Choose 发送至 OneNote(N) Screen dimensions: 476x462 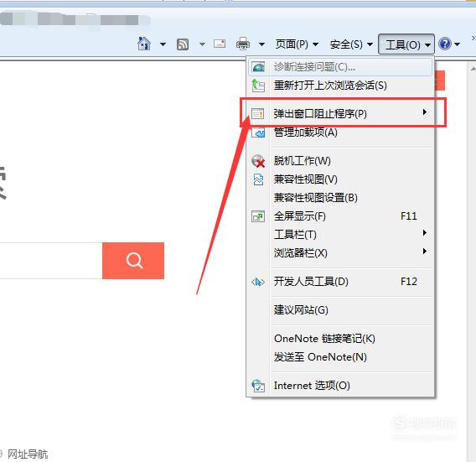[340, 357]
